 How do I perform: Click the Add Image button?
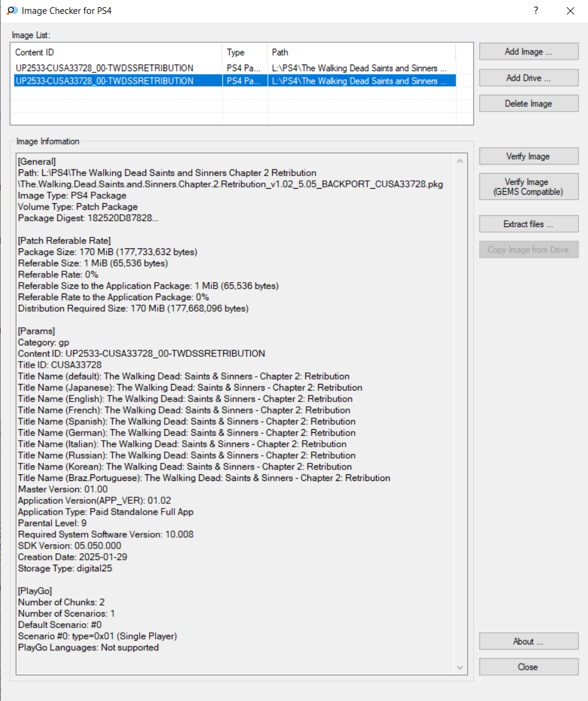point(528,52)
